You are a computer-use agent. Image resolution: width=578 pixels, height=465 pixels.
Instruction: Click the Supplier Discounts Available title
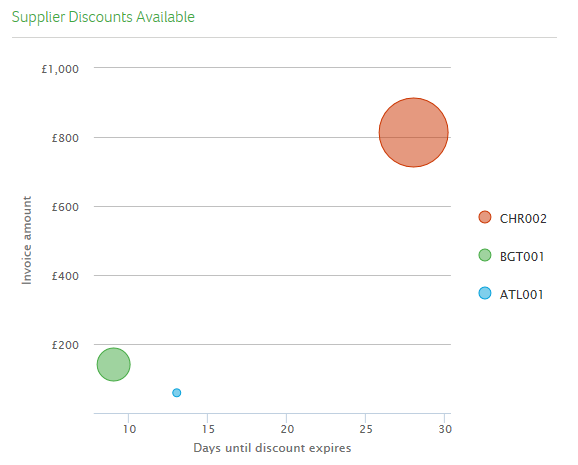pos(103,17)
